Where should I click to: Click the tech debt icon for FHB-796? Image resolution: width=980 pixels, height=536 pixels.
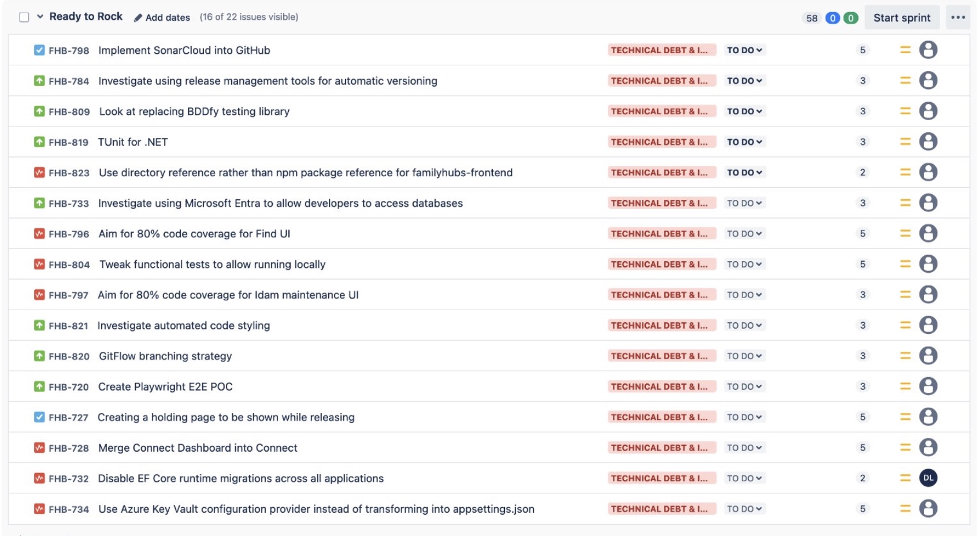[x=39, y=234]
